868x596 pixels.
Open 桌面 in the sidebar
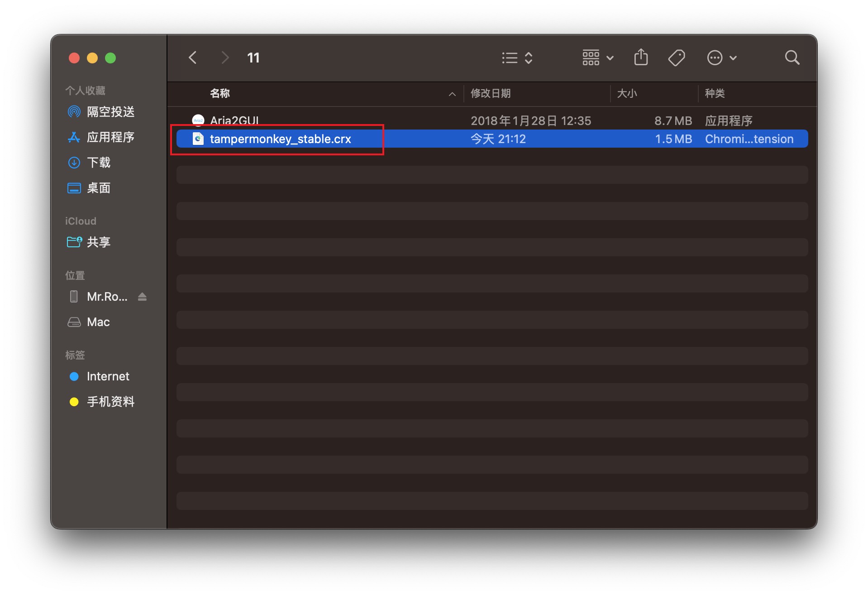(x=99, y=187)
